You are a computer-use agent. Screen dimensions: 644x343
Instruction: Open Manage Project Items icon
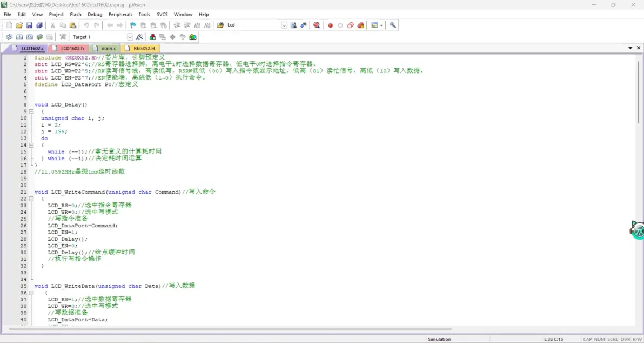click(x=152, y=37)
